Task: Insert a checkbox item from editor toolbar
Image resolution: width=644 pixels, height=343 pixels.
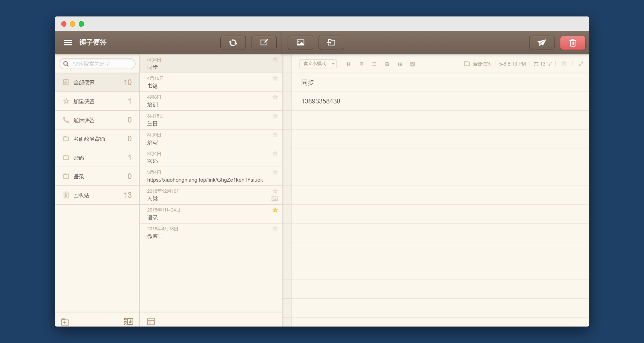Action: (x=412, y=64)
